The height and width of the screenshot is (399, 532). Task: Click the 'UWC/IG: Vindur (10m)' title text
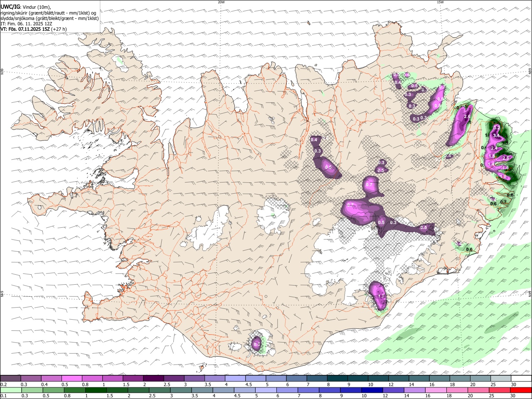point(26,7)
